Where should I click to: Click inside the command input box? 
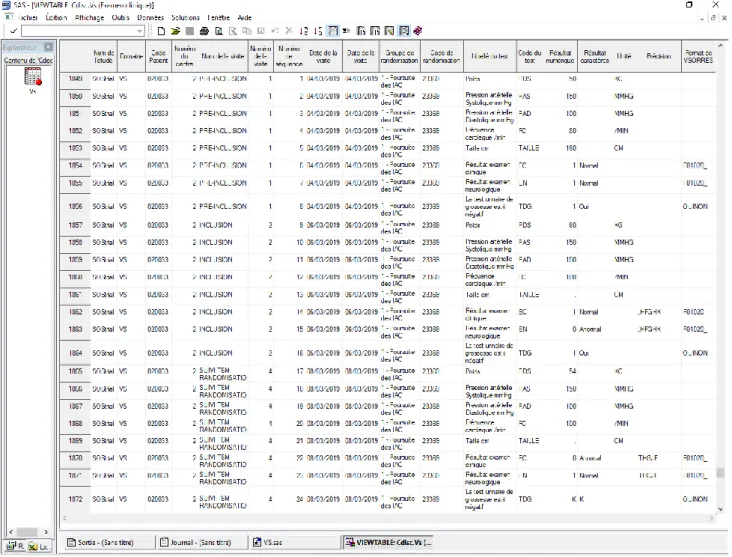79,31
